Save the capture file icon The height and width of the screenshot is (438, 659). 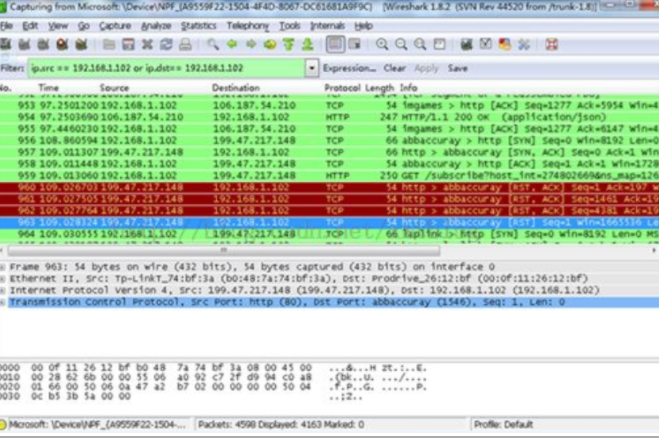(x=128, y=45)
